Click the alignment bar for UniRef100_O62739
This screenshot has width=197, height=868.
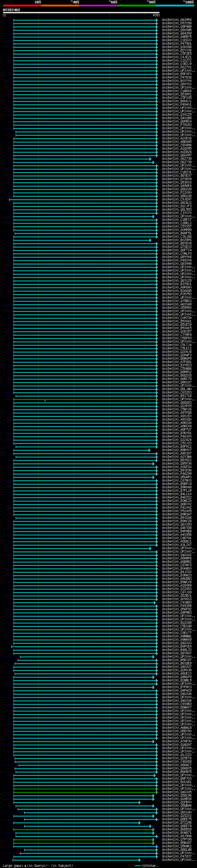coord(82,159)
